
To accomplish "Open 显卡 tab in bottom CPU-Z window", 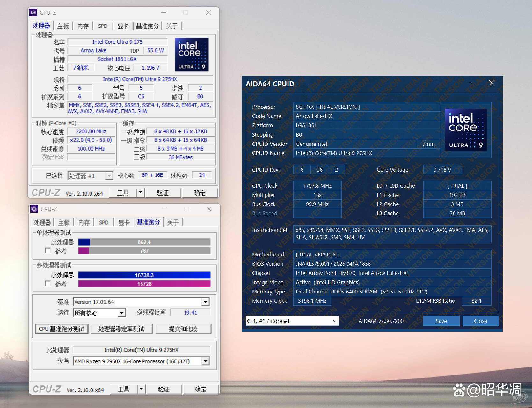I will click(x=124, y=222).
